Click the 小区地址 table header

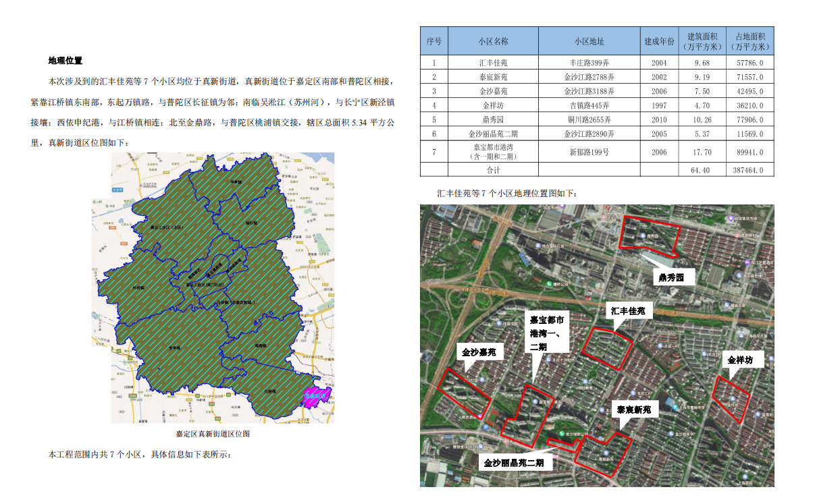click(x=589, y=41)
